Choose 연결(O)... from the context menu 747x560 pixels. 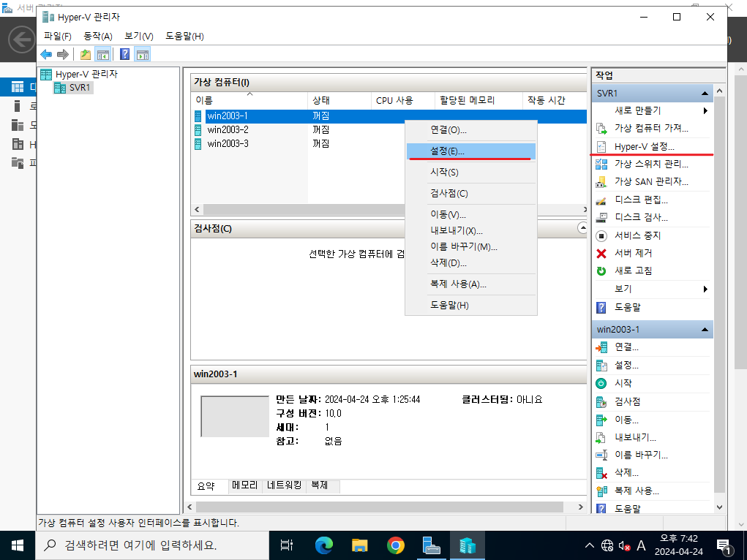[471, 130]
